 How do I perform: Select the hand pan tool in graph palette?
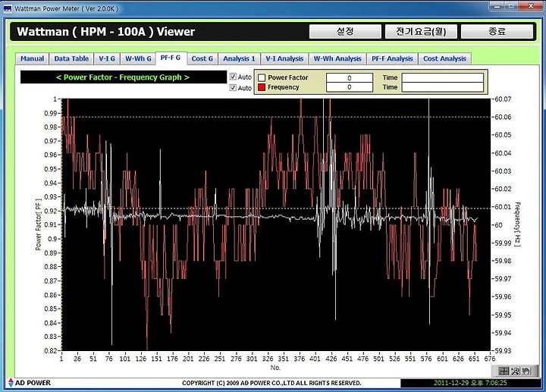tap(526, 371)
